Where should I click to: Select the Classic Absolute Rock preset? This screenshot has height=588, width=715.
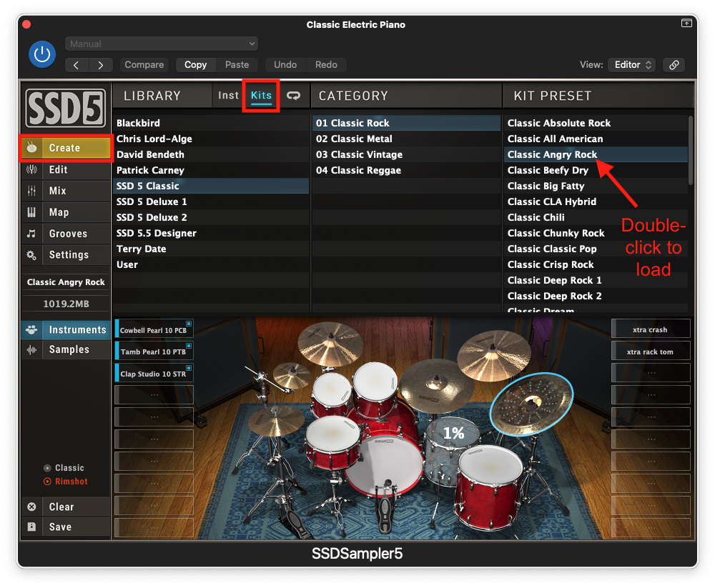point(596,123)
